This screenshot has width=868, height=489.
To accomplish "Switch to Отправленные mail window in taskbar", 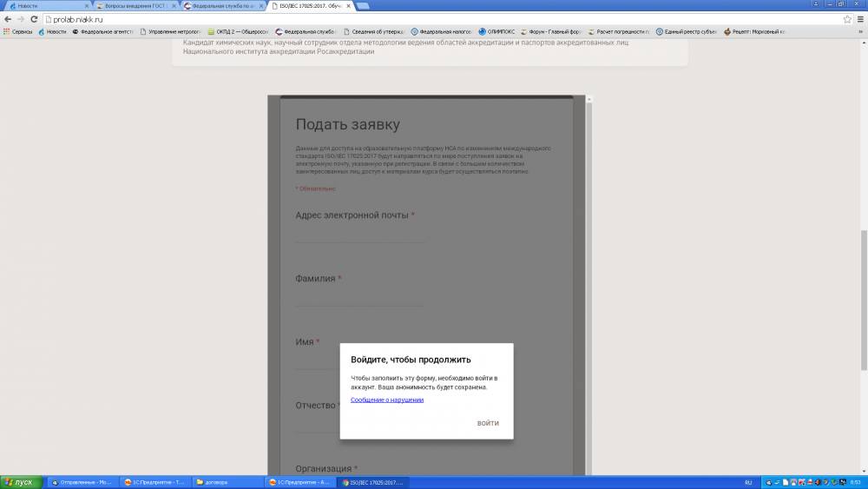I will [x=82, y=482].
